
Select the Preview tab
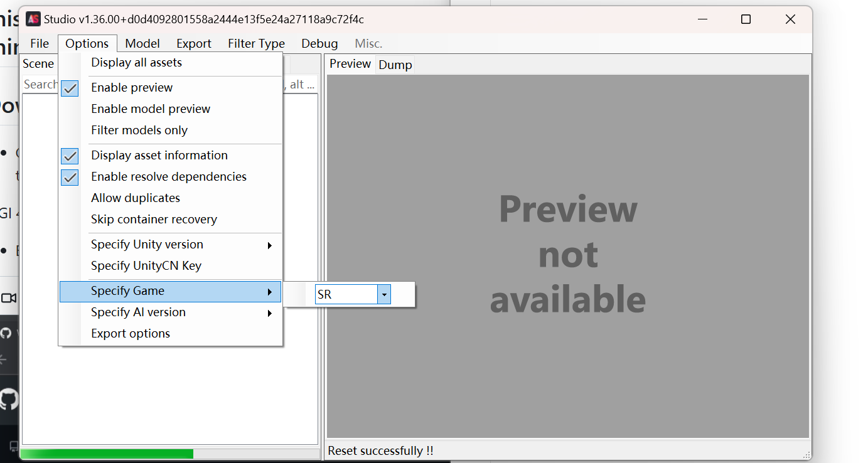pyautogui.click(x=350, y=64)
